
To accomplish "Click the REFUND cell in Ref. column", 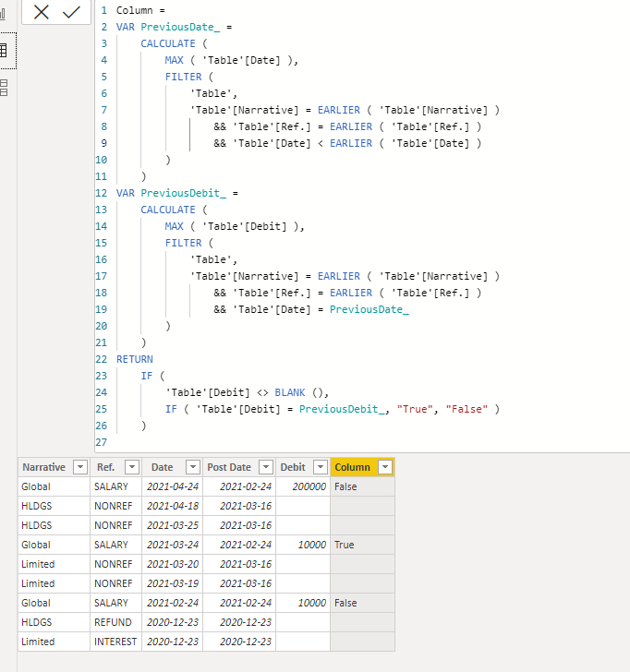I will point(114,622).
